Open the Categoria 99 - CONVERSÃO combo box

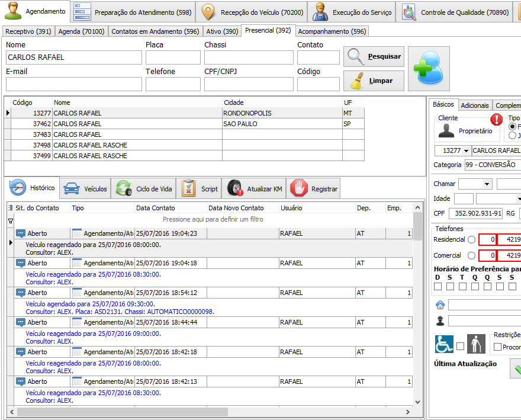491,165
